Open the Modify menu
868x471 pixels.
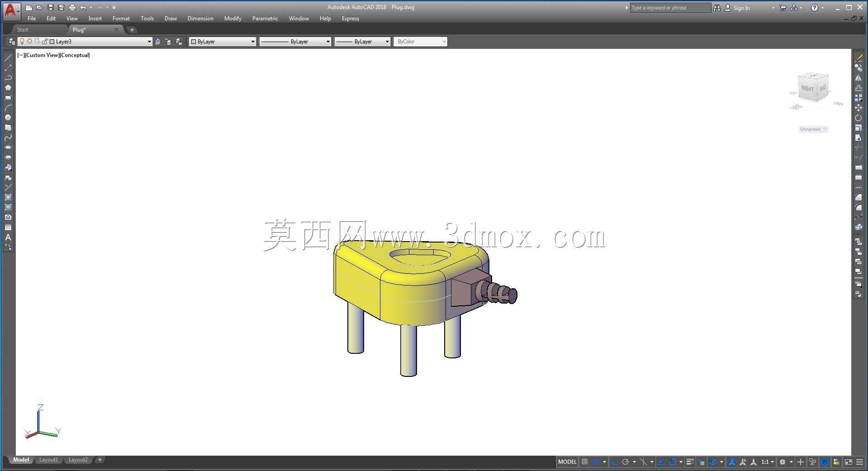pos(233,19)
